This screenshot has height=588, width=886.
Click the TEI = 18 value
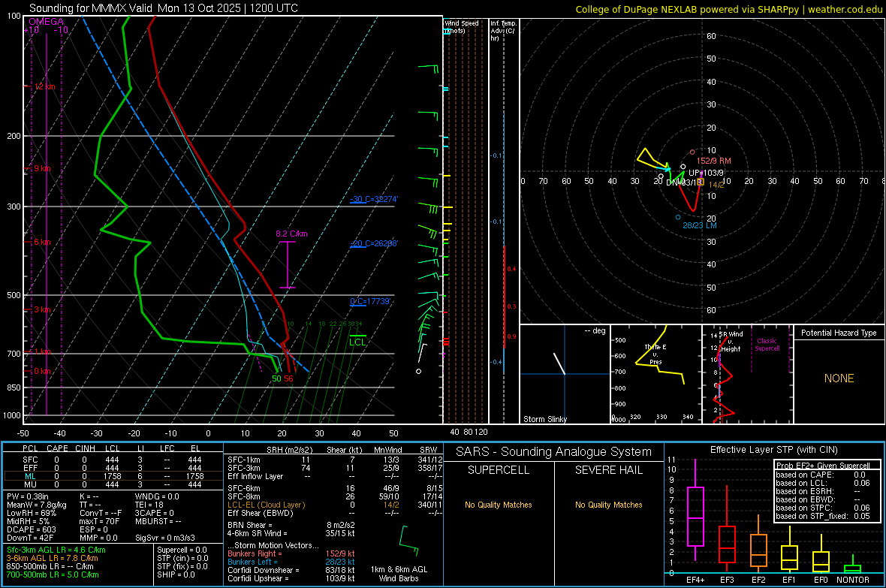(x=149, y=505)
